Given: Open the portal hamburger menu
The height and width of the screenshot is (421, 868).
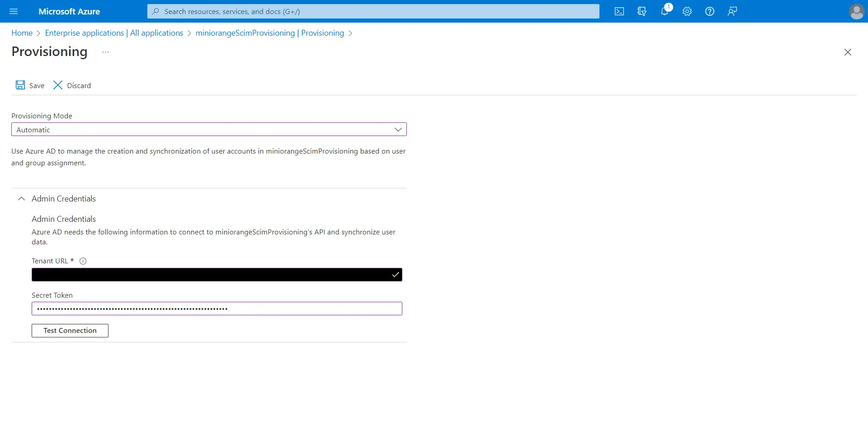Looking at the screenshot, I should 14,11.
